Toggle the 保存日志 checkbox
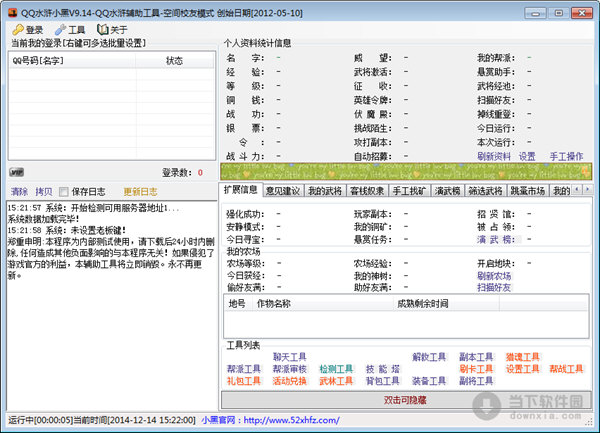The height and width of the screenshot is (433, 600). click(64, 192)
